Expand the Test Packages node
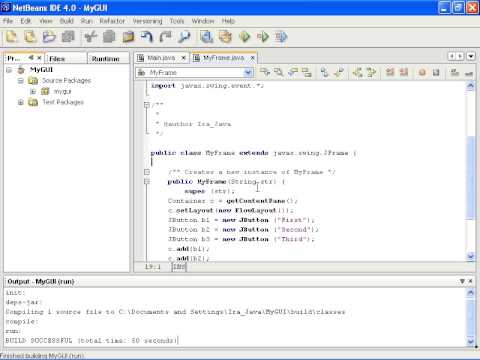Viewport: 480px width, 360px height. tap(21, 102)
